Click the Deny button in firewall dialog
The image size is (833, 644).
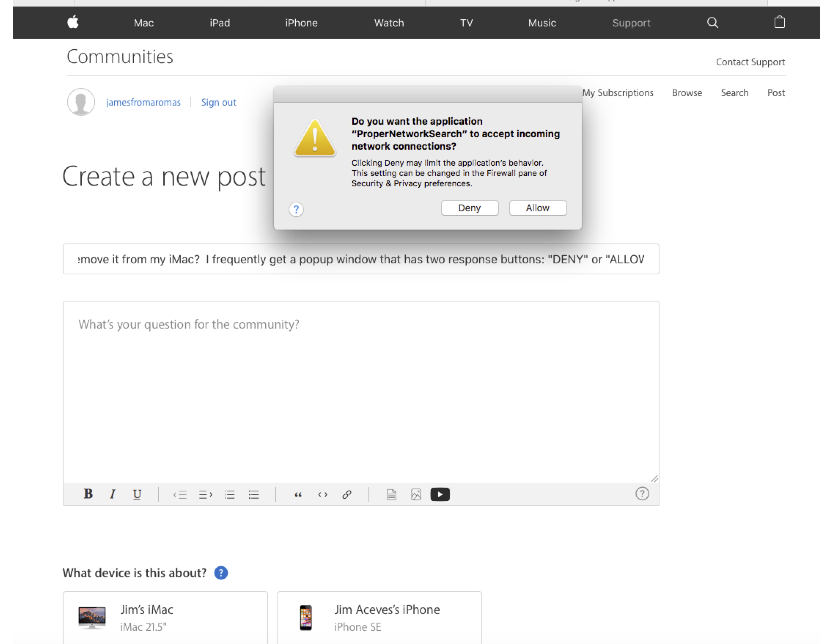(469, 208)
